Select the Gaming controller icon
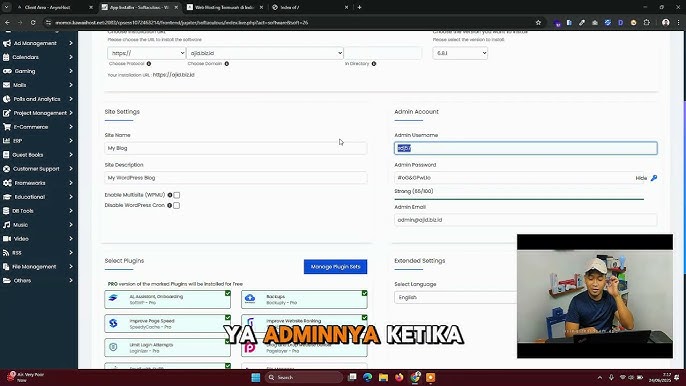This screenshot has width=686, height=386. [7, 71]
